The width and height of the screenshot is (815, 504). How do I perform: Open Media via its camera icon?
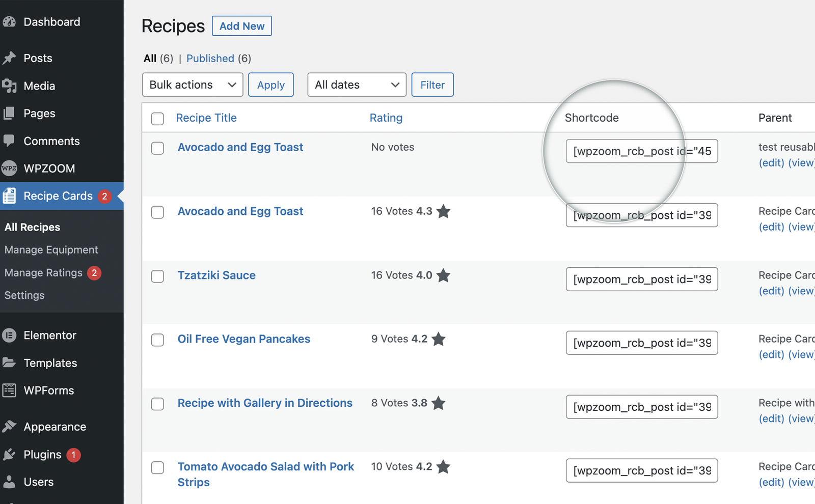(x=9, y=86)
